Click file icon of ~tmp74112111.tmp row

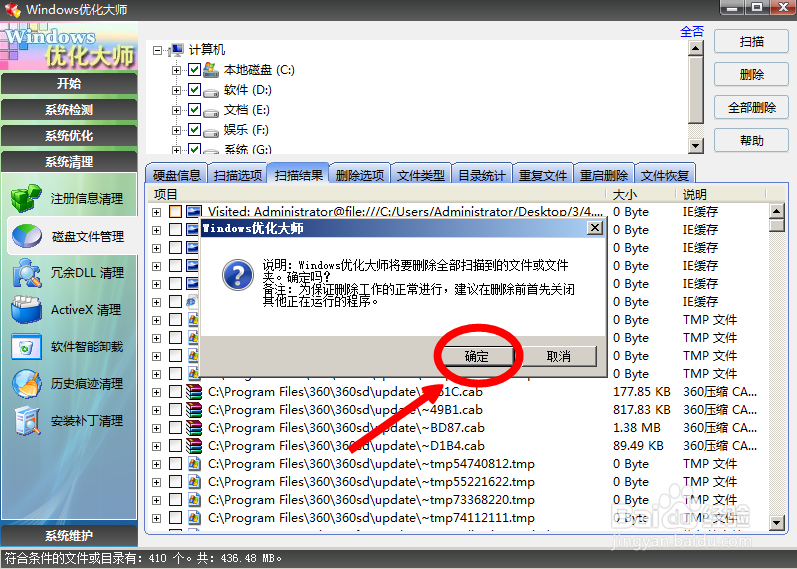[x=194, y=518]
